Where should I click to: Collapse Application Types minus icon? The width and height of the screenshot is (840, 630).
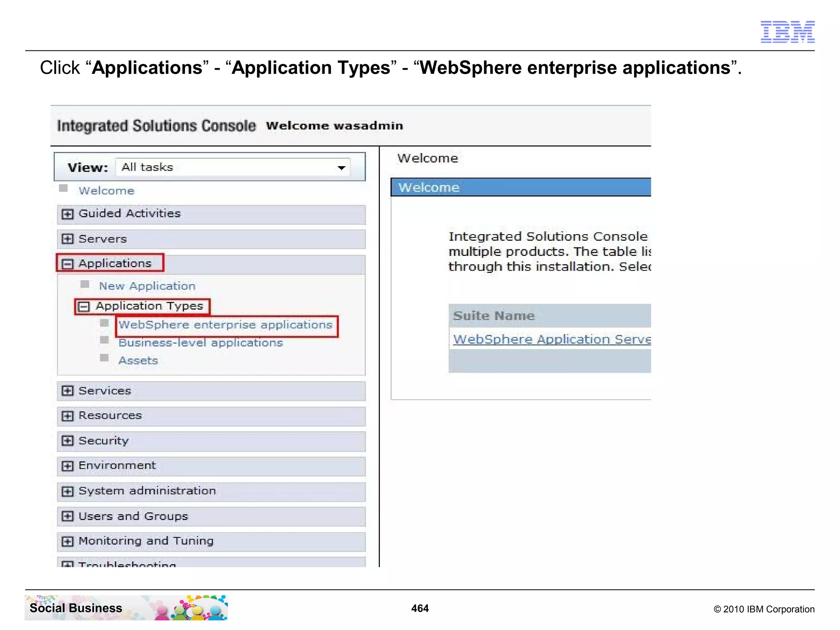click(84, 306)
